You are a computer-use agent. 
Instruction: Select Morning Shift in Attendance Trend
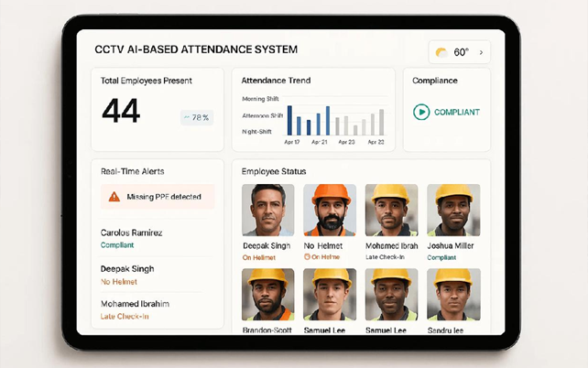tap(262, 98)
